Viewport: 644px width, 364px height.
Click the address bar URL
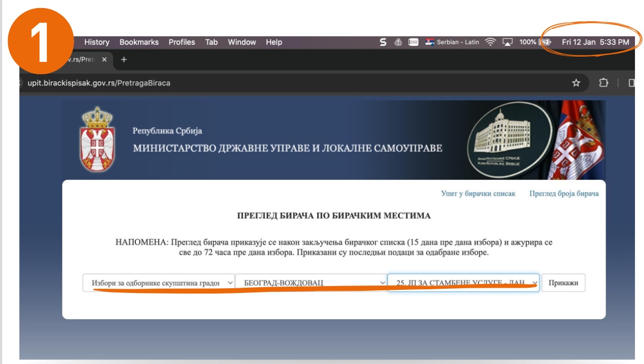(99, 83)
